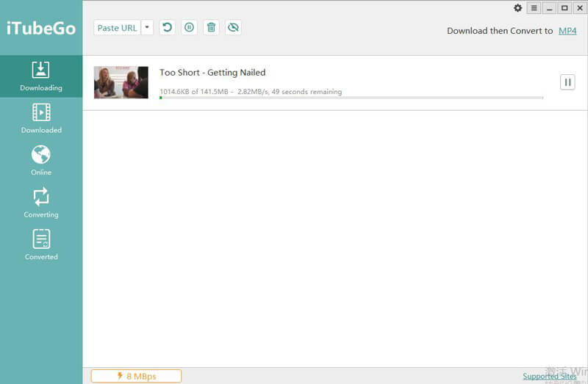
Task: Open the settings gear icon
Action: tap(517, 8)
